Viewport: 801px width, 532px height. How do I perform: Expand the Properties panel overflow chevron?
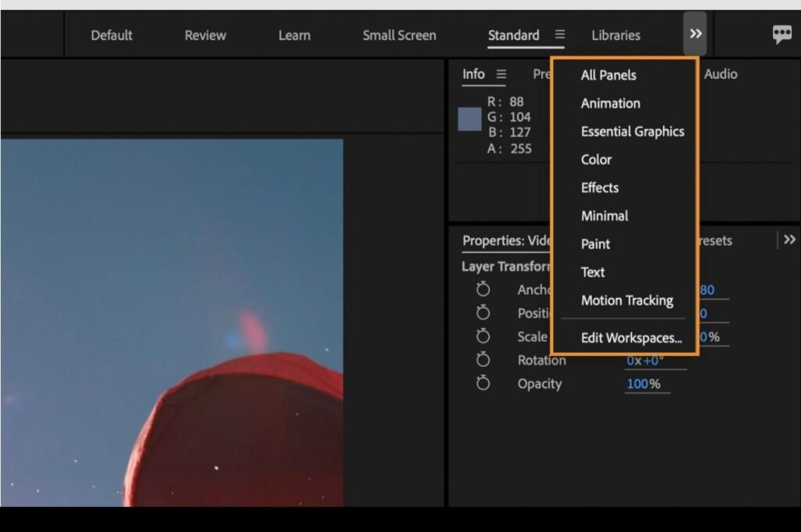[x=789, y=240]
